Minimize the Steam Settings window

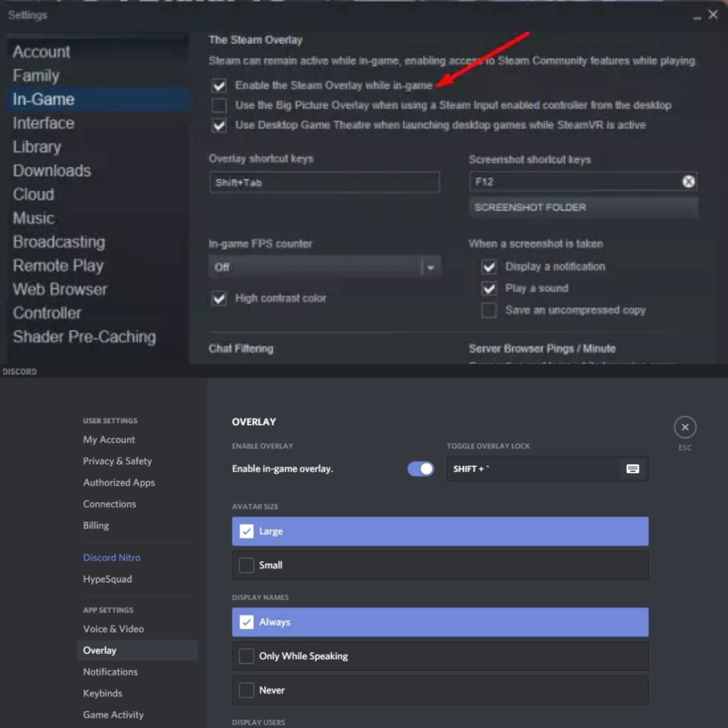tap(697, 17)
